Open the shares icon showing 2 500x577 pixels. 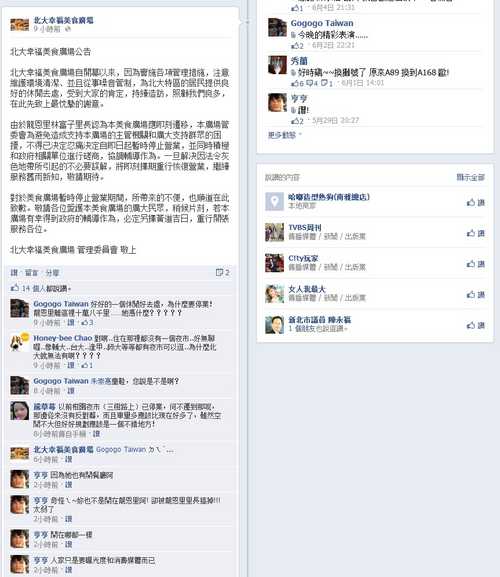click(x=223, y=272)
